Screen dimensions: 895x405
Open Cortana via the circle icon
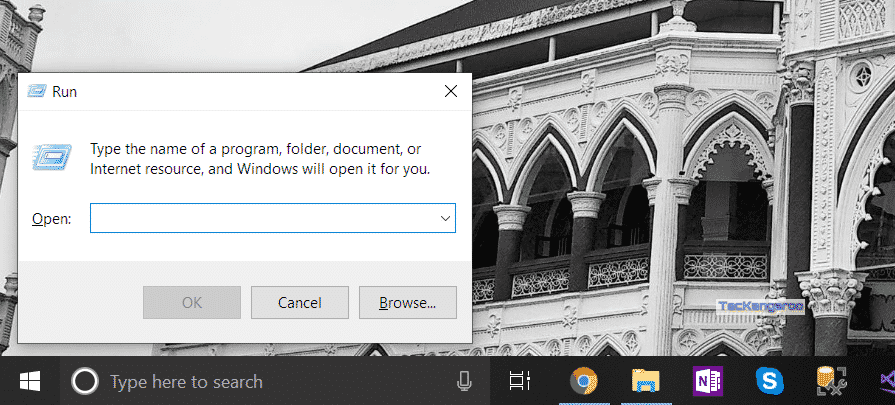85,381
